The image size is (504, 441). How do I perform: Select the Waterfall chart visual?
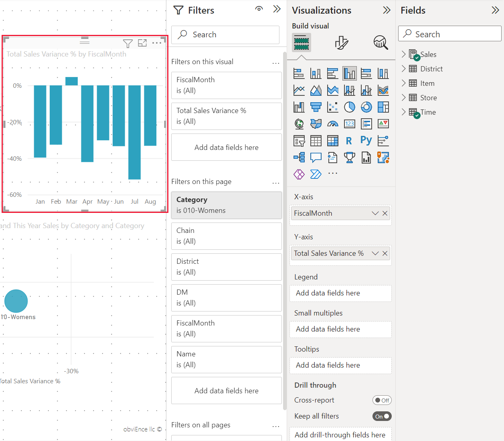(299, 107)
